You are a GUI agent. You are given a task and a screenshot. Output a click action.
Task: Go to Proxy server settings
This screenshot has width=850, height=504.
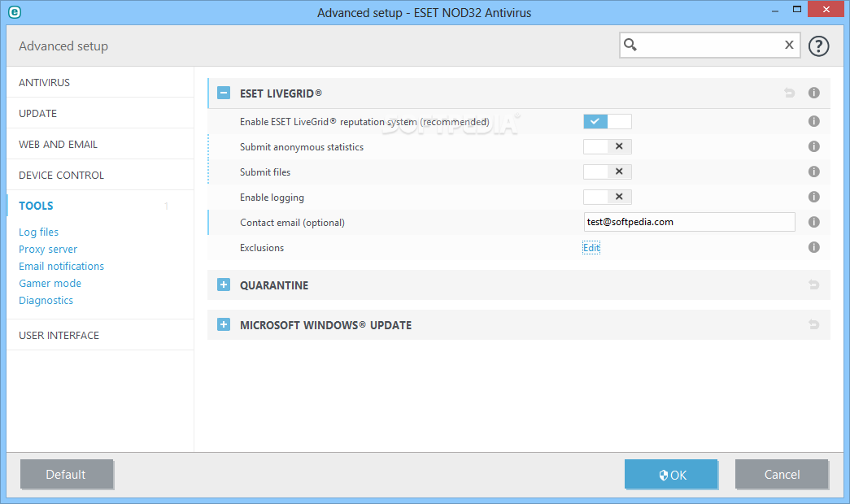[48, 250]
